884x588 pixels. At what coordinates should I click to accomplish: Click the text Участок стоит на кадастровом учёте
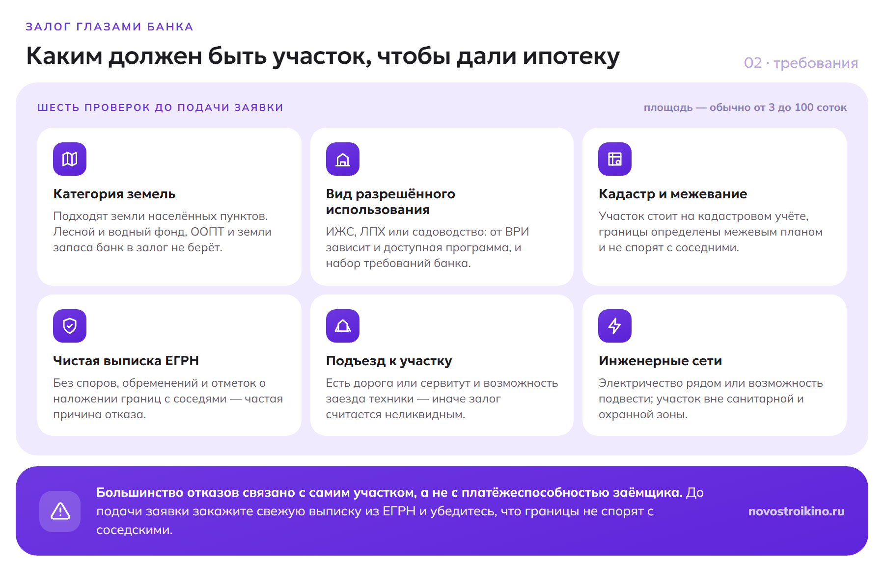pos(710,232)
